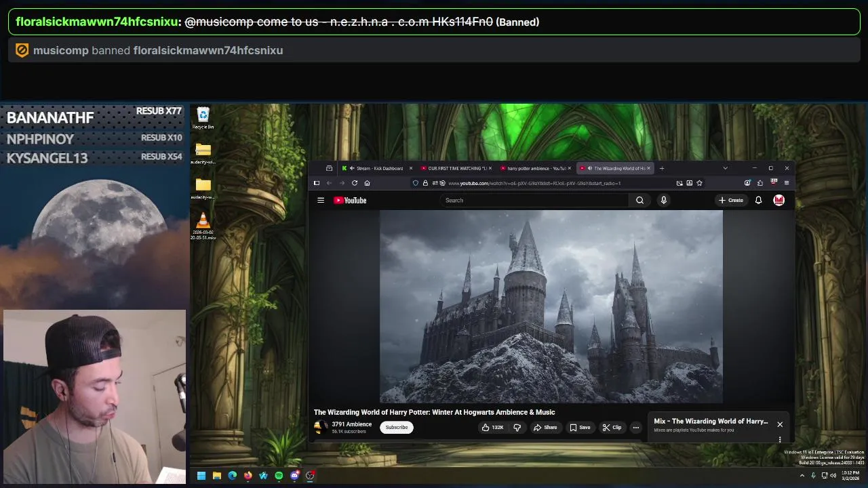Open the YouTube guide hamburger menu
868x488 pixels.
click(x=321, y=200)
